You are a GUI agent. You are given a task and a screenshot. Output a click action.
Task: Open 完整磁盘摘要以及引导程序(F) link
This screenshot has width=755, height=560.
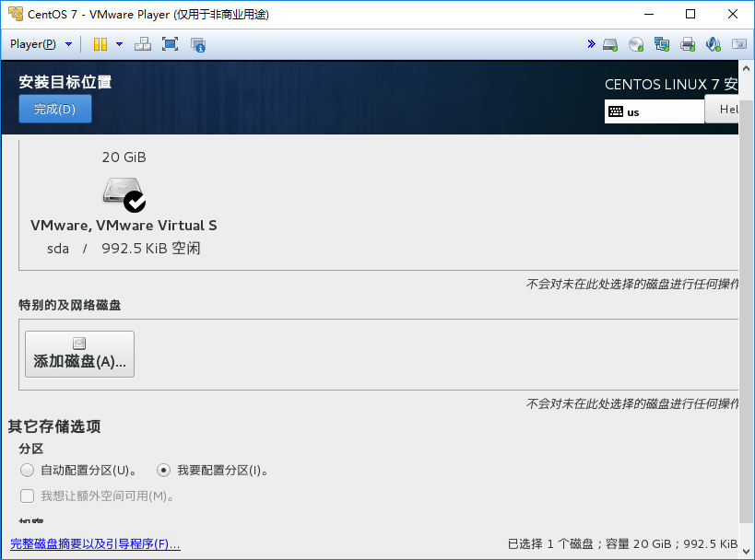coord(95,543)
